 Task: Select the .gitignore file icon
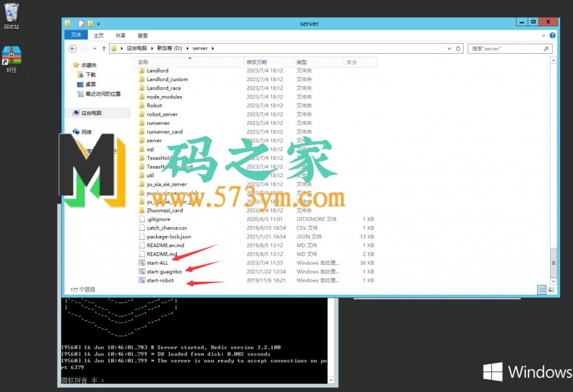142,219
